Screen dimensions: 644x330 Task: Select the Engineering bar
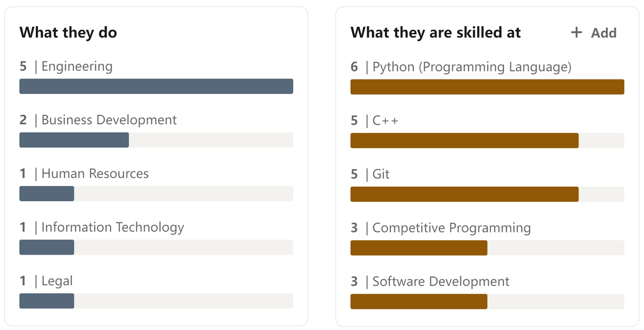[x=156, y=86]
